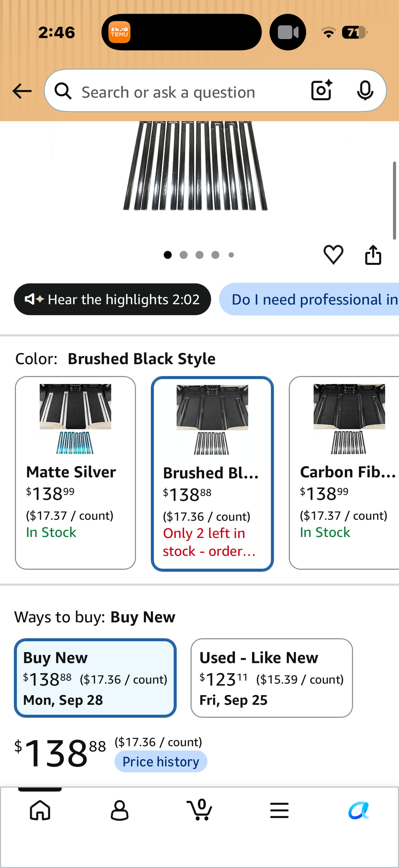Tap the microphone voice search icon

click(x=365, y=90)
